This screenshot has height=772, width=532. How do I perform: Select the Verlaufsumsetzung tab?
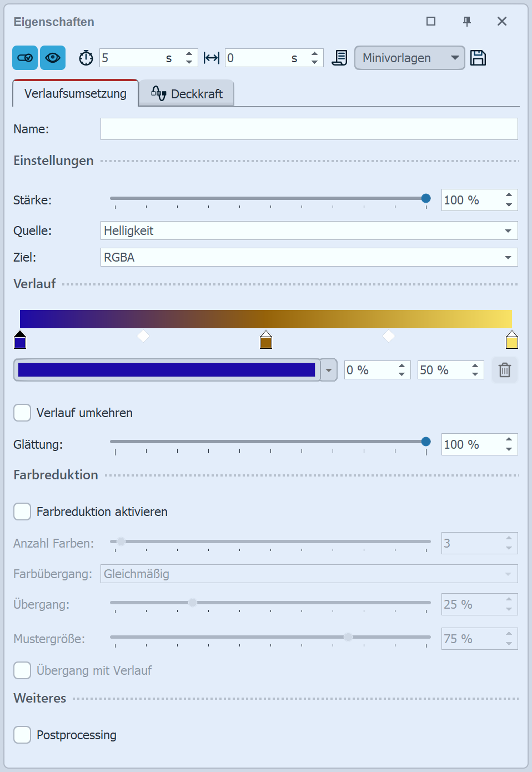click(x=76, y=93)
